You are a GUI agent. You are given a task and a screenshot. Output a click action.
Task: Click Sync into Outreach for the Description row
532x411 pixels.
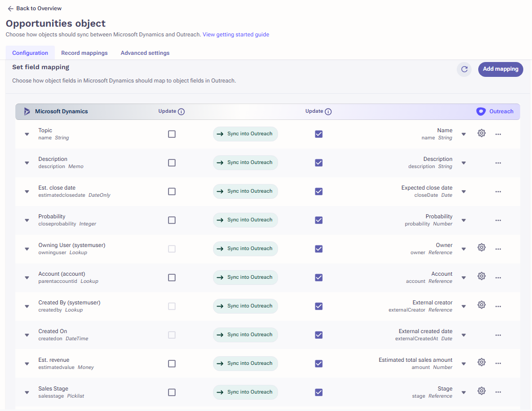(x=245, y=162)
